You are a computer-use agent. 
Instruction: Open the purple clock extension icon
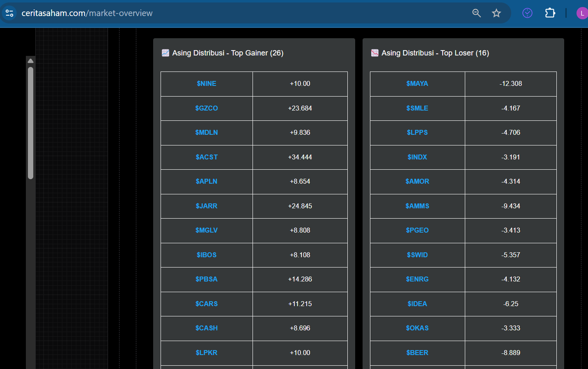coord(527,13)
